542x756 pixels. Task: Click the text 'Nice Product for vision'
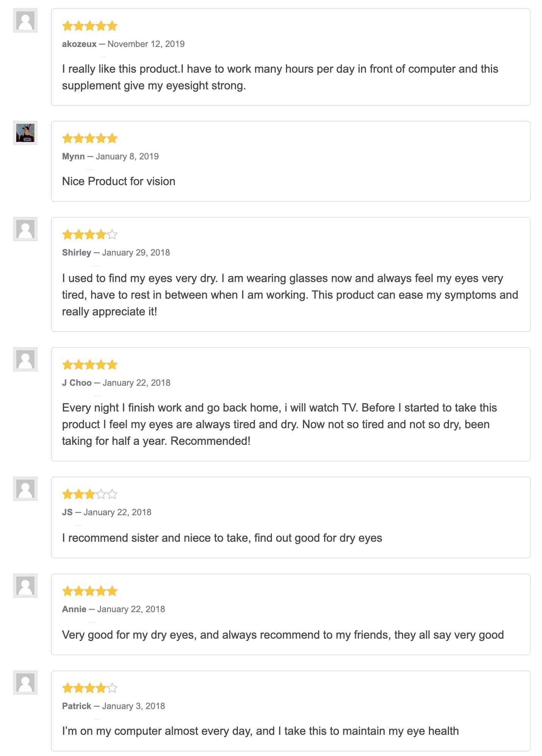(x=118, y=181)
